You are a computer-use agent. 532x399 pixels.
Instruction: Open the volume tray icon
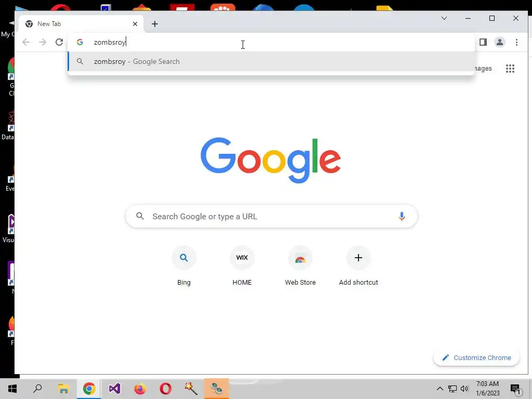pyautogui.click(x=464, y=389)
